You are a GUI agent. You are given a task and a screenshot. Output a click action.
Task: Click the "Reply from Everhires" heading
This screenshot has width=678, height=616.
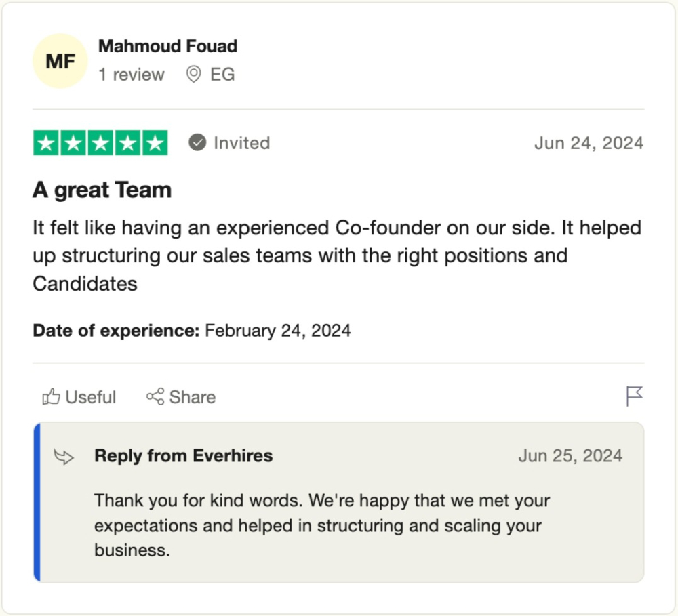coord(183,456)
